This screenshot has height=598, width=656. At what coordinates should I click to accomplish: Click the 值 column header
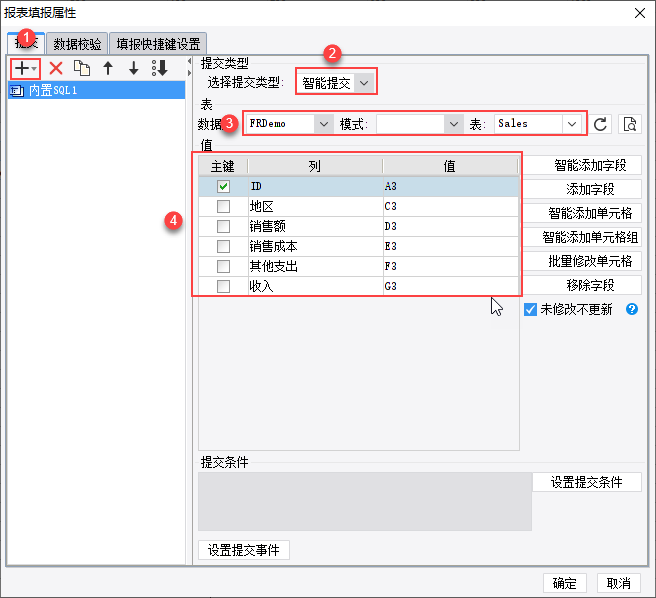[x=450, y=166]
